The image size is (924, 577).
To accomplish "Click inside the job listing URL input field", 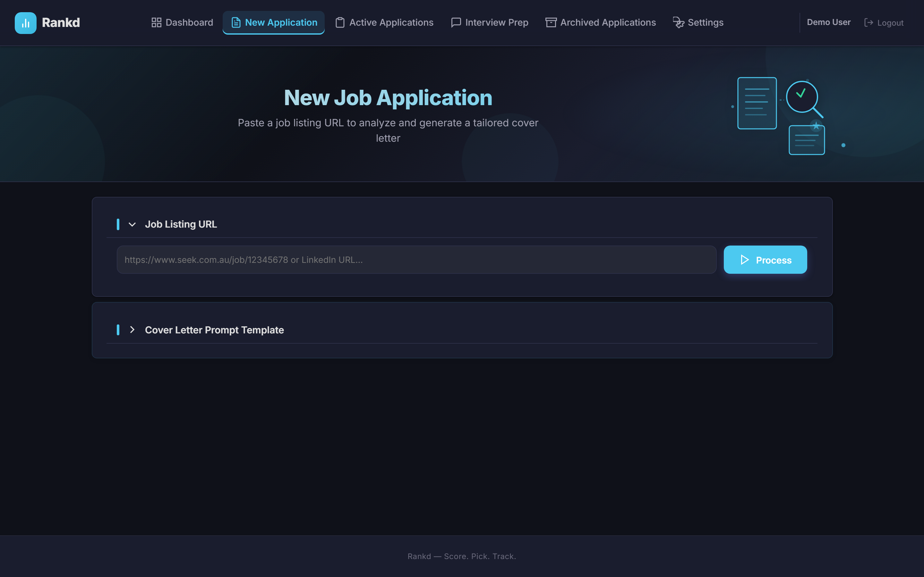I will coord(416,260).
